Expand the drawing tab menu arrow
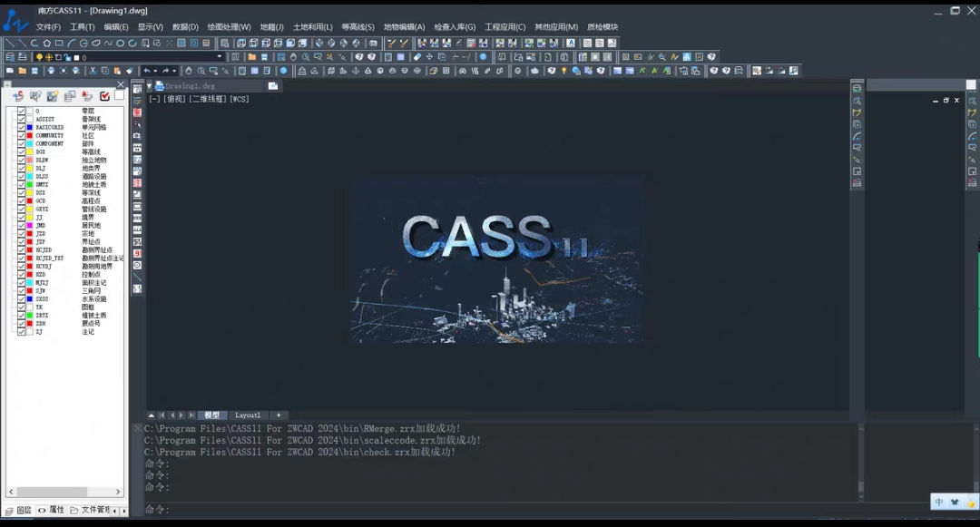 150,86
